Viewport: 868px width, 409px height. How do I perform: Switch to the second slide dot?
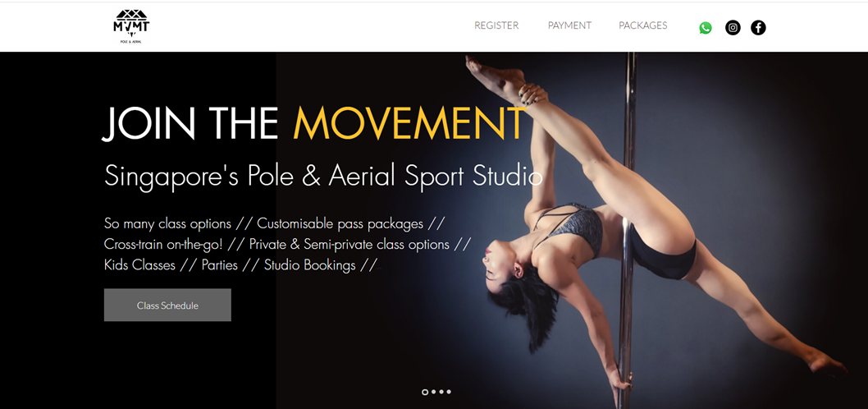point(433,392)
